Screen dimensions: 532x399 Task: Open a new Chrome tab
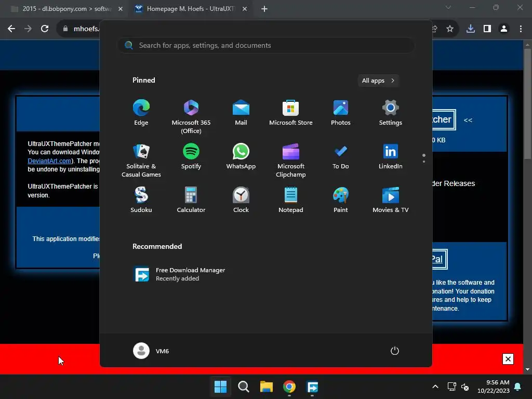(264, 9)
